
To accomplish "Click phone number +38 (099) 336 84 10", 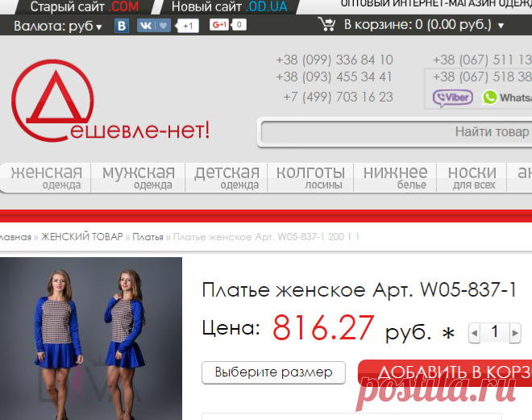I will tap(335, 60).
